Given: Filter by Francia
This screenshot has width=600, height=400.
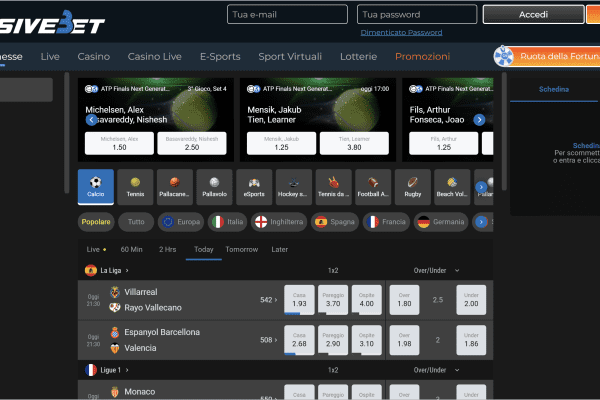Looking at the screenshot, I should (x=386, y=222).
